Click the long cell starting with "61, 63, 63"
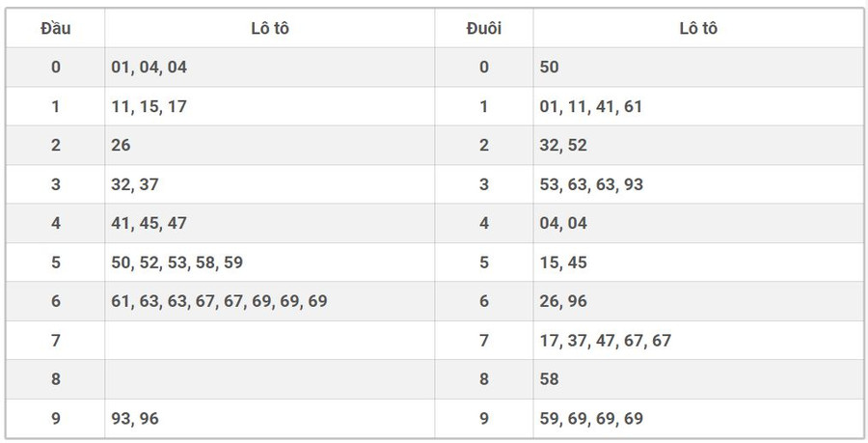868x443 pixels. [219, 301]
